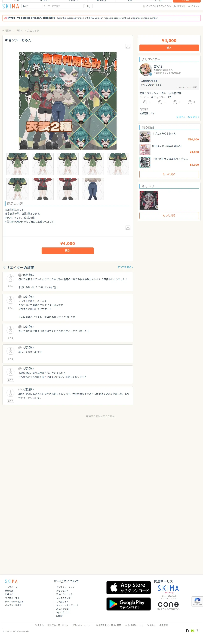Open the main product image
This screenshot has width=203, height=644.
pyautogui.click(x=68, y=101)
